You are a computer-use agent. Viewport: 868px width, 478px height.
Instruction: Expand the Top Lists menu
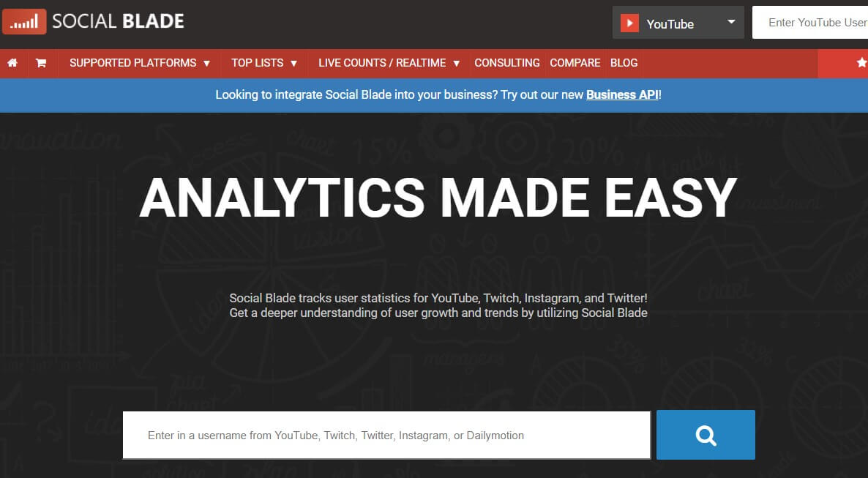(264, 63)
